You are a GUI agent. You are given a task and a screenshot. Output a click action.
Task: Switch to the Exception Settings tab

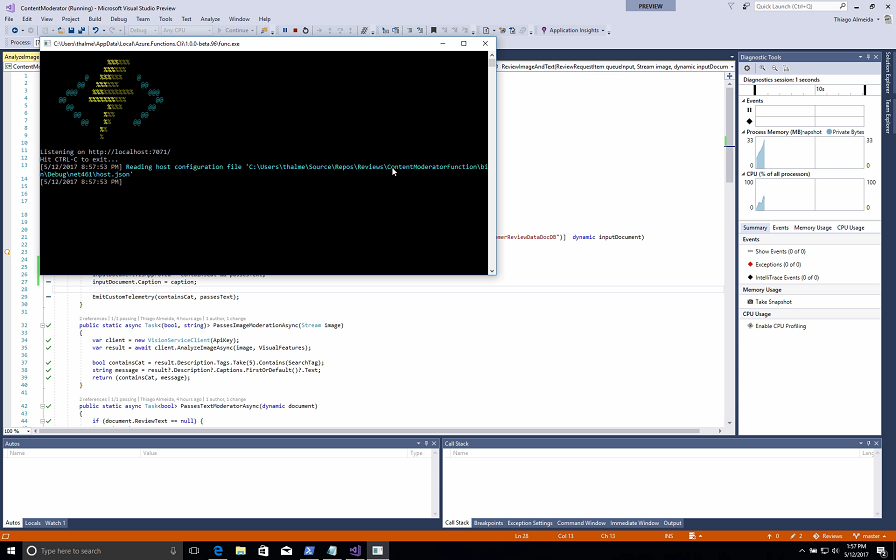[x=530, y=523]
